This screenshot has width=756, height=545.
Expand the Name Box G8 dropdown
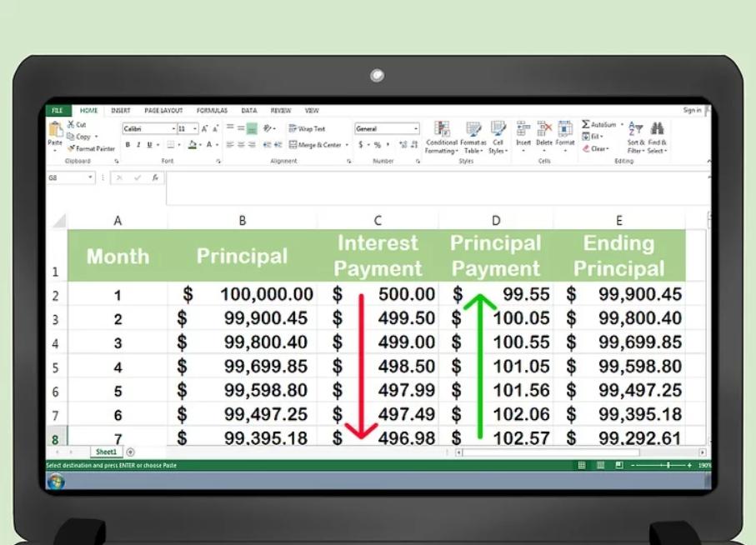coord(90,177)
